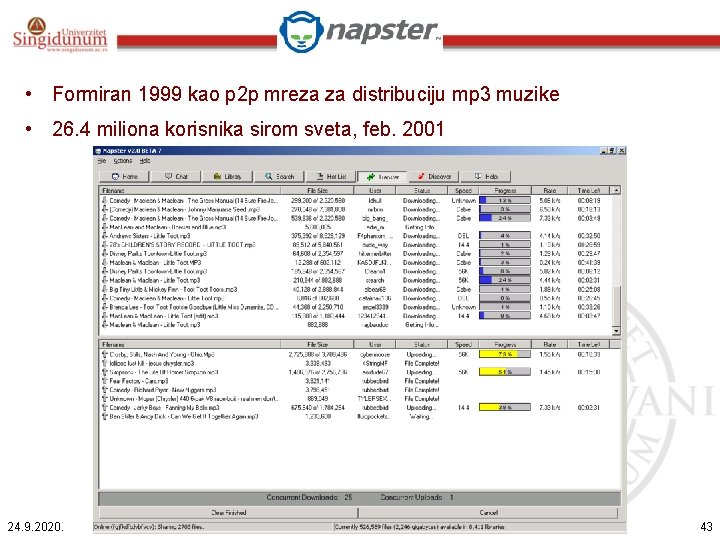Screen dimensions: 720x540
Task: Open the Home section in Napster toolbar
Action: (x=125, y=176)
